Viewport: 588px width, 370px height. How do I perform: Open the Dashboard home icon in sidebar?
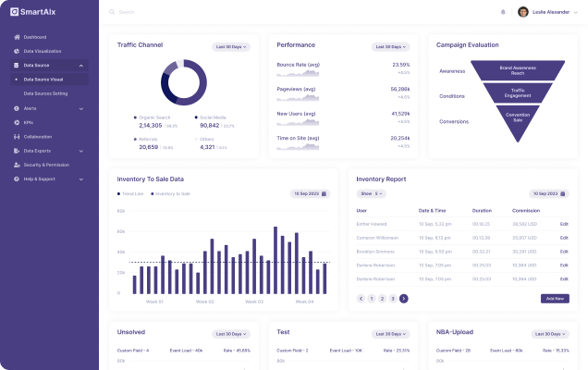pyautogui.click(x=17, y=37)
